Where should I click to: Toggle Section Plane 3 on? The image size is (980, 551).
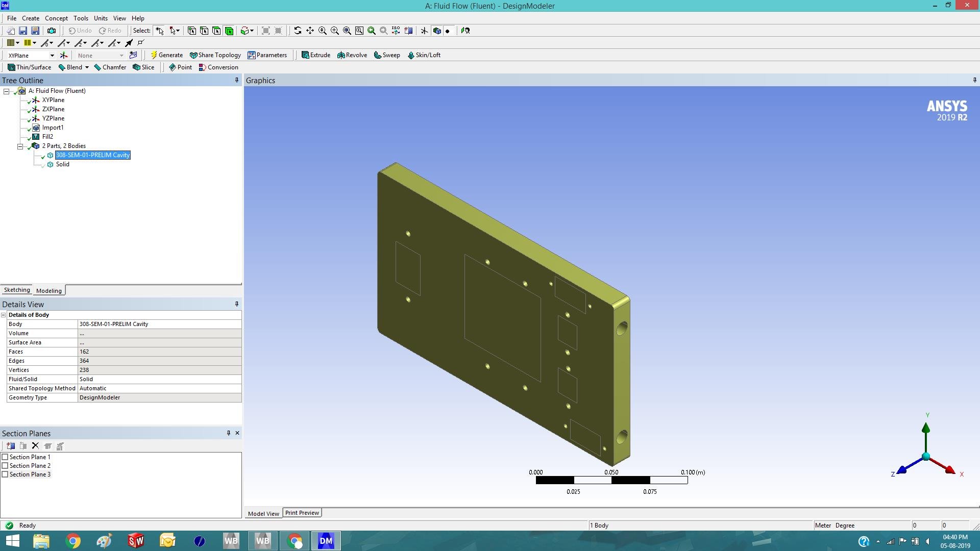pyautogui.click(x=5, y=474)
